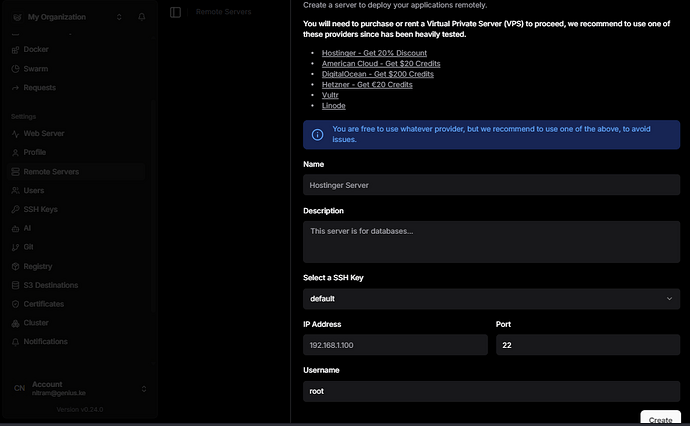Open the Select a SSH Key dropdown
The height and width of the screenshot is (426, 690).
pos(491,298)
